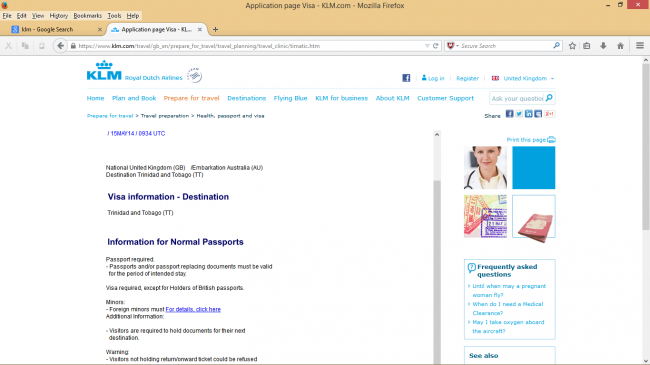650x365 pixels.
Task: Open Customer Support navigation item
Action: click(446, 98)
